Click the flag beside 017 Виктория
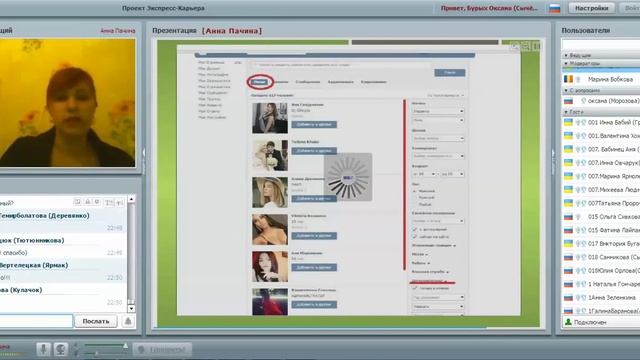The height and width of the screenshot is (360, 640). [568, 244]
